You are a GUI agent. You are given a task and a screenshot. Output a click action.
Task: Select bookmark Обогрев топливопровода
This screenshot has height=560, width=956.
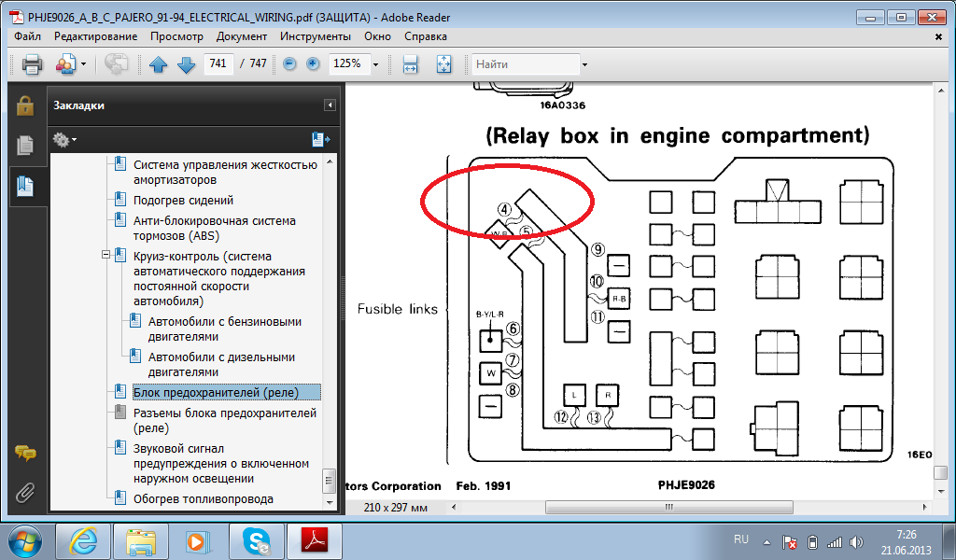pyautogui.click(x=203, y=498)
